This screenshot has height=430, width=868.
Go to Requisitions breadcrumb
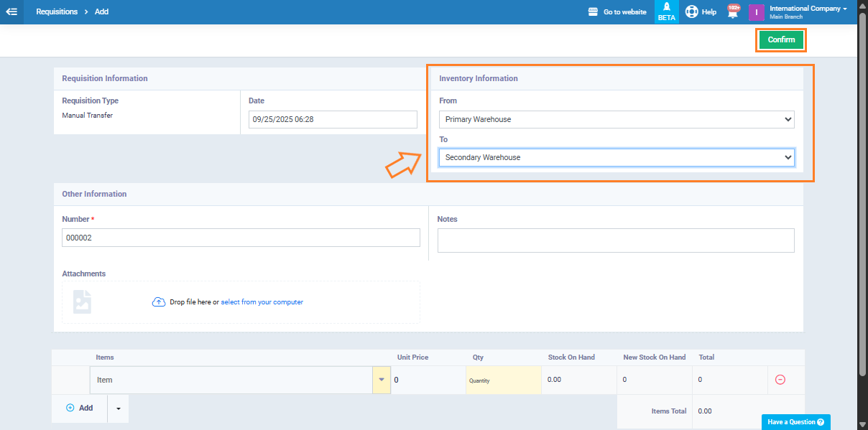[x=57, y=12]
